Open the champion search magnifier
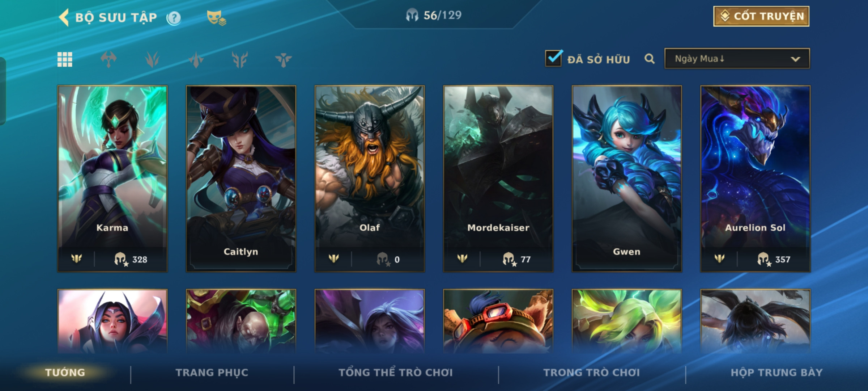 [x=650, y=59]
